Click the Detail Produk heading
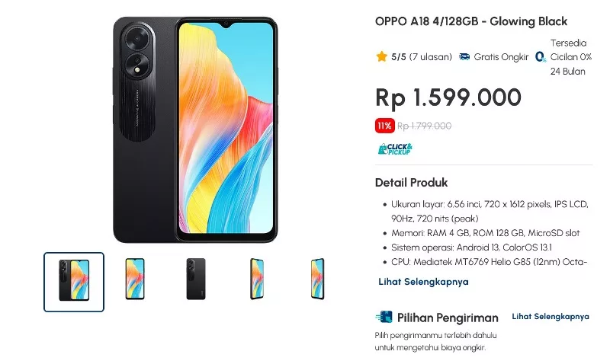610x364 pixels. click(411, 183)
